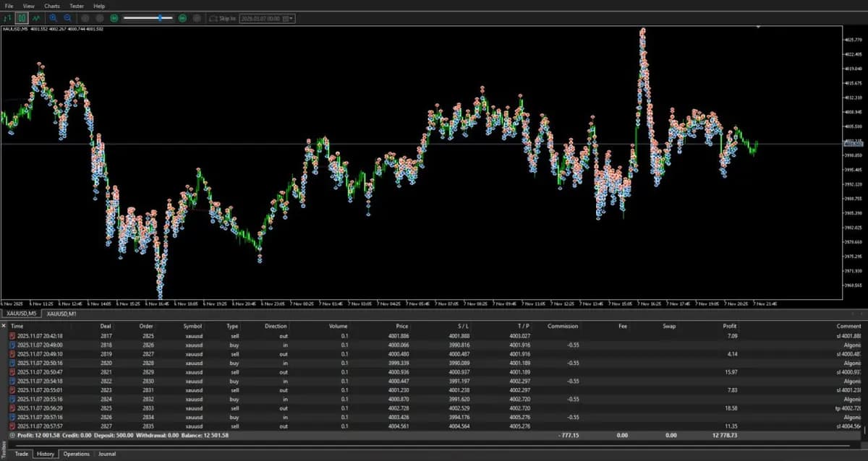Sort history by the Volume column header
This screenshot has width=868, height=461.
338,327
